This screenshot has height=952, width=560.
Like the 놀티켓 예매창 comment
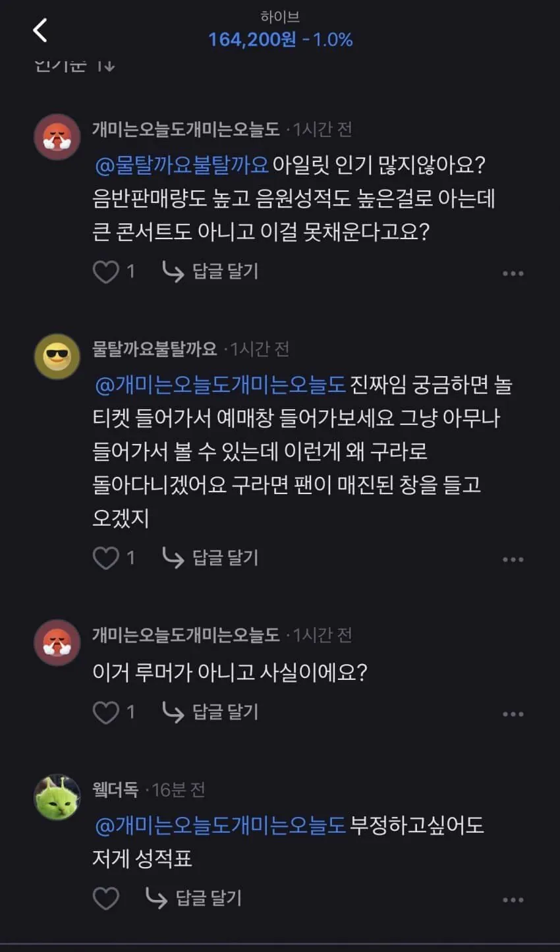[105, 558]
